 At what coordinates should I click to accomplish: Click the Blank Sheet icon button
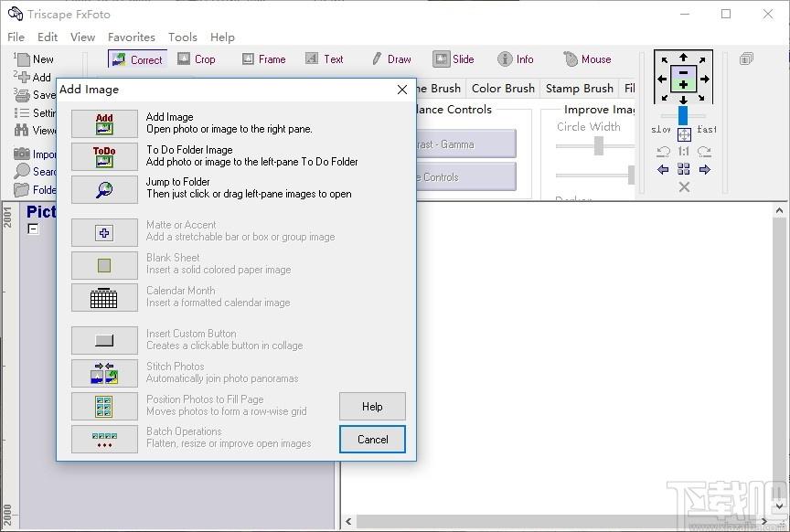104,265
